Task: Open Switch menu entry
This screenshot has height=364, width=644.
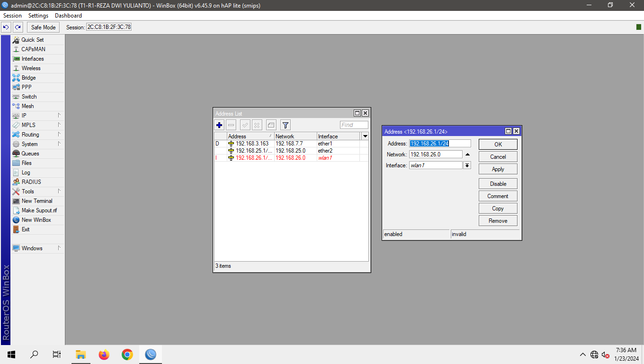Action: tap(37, 97)
